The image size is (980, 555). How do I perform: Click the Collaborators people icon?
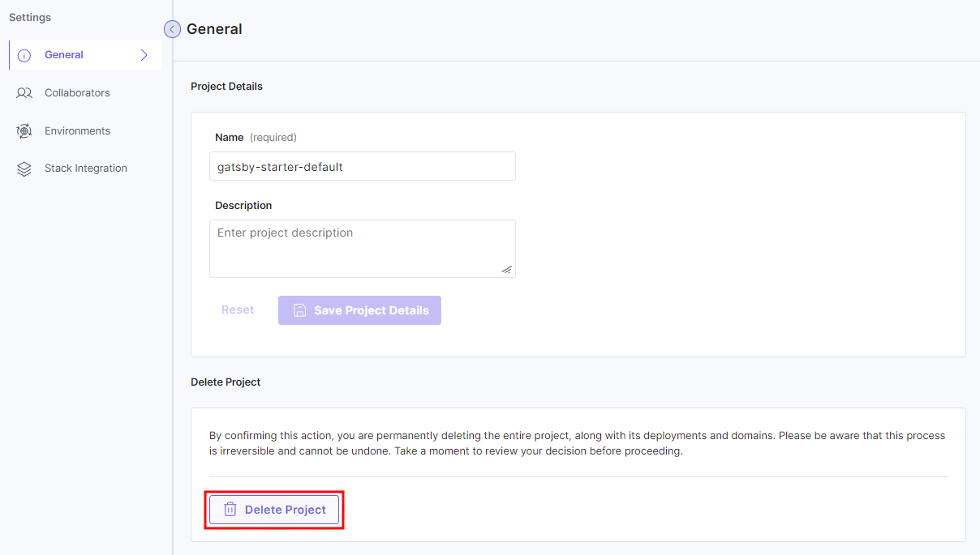point(24,93)
